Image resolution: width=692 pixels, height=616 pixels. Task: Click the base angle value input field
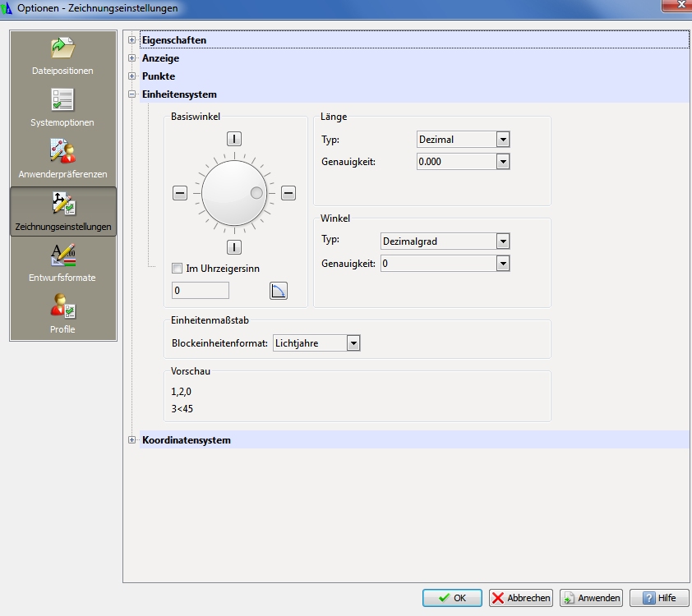[201, 291]
